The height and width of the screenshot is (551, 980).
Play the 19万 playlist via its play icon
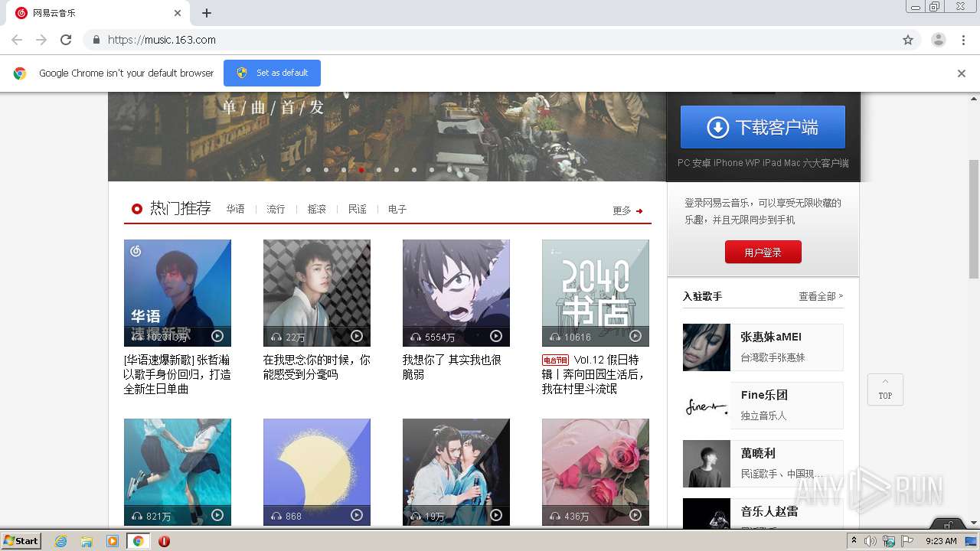click(x=496, y=515)
